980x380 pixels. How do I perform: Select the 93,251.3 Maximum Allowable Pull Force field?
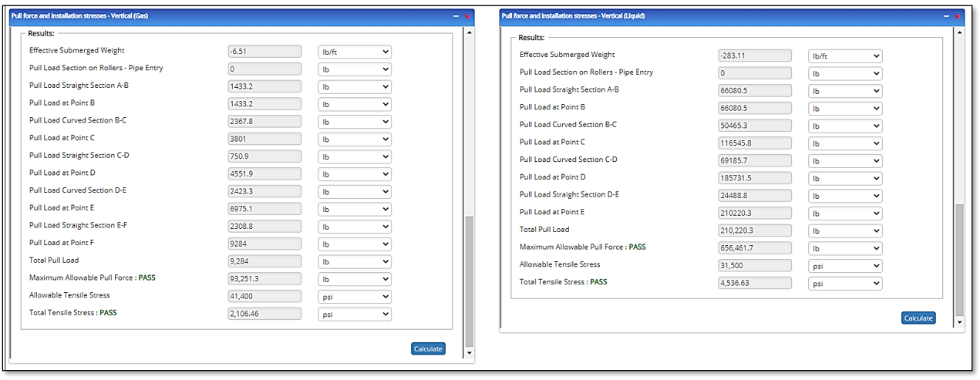click(265, 279)
